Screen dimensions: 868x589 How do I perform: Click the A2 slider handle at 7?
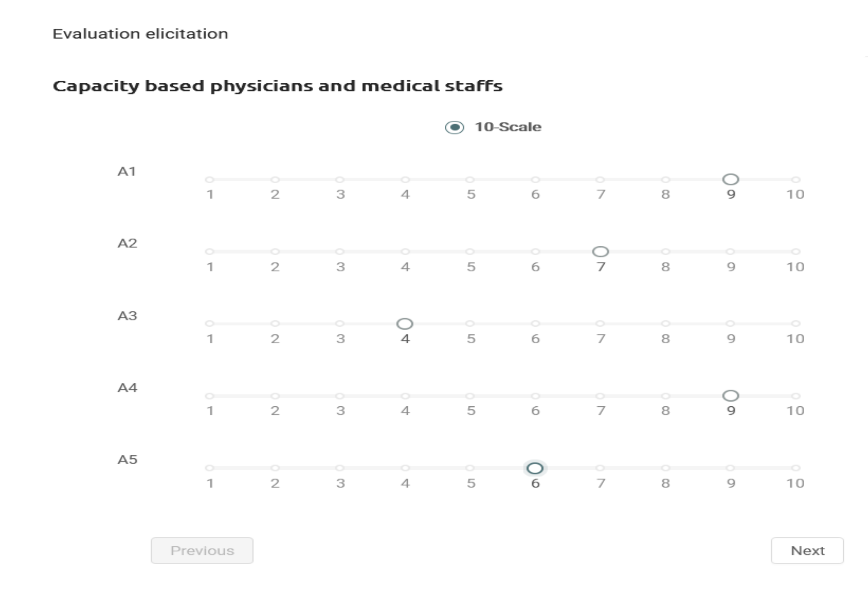pos(600,251)
